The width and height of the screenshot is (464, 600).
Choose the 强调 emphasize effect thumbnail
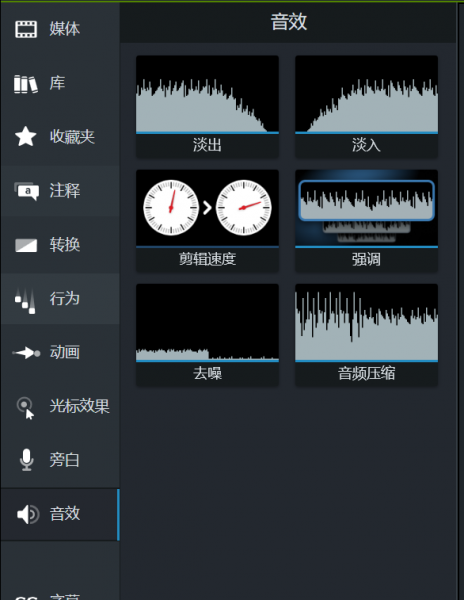366,209
